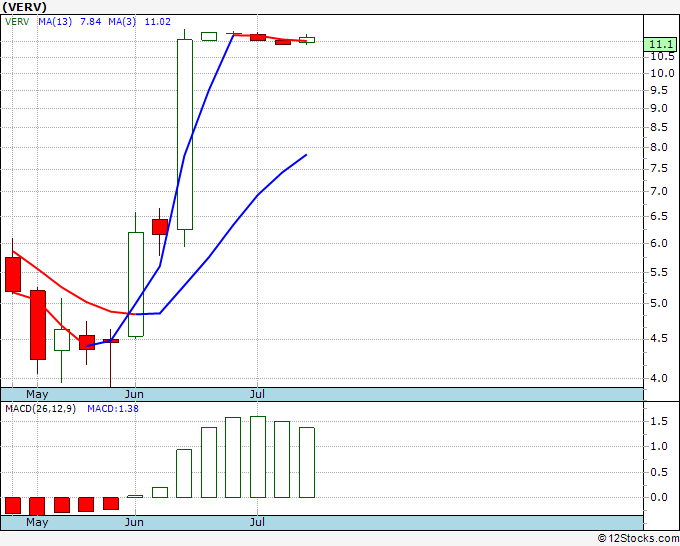Click Jun on the price chart date axis
Screen dimensions: 680x546
[134, 395]
